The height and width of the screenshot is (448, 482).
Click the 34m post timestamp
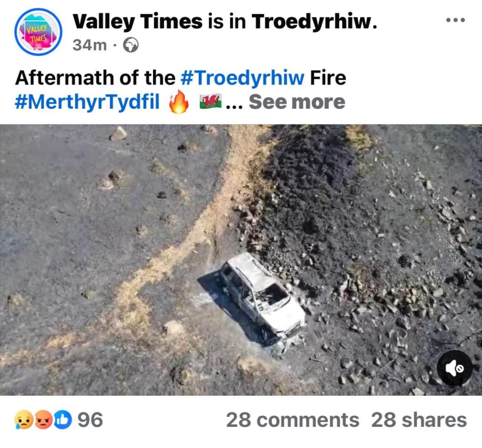tap(89, 45)
